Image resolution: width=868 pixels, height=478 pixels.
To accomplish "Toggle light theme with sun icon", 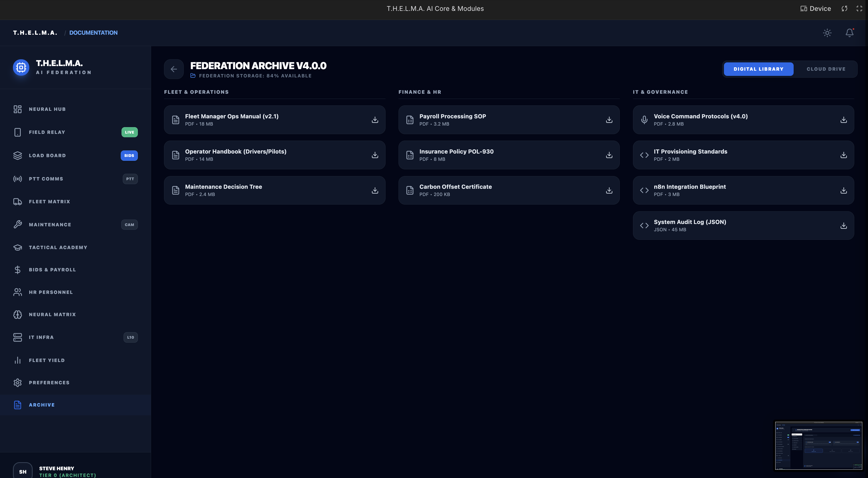I will click(827, 33).
